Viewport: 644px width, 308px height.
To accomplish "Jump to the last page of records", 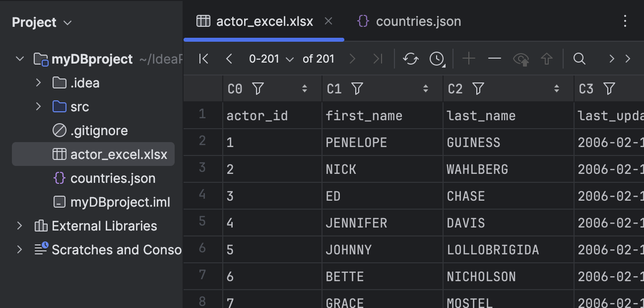I will pyautogui.click(x=378, y=59).
